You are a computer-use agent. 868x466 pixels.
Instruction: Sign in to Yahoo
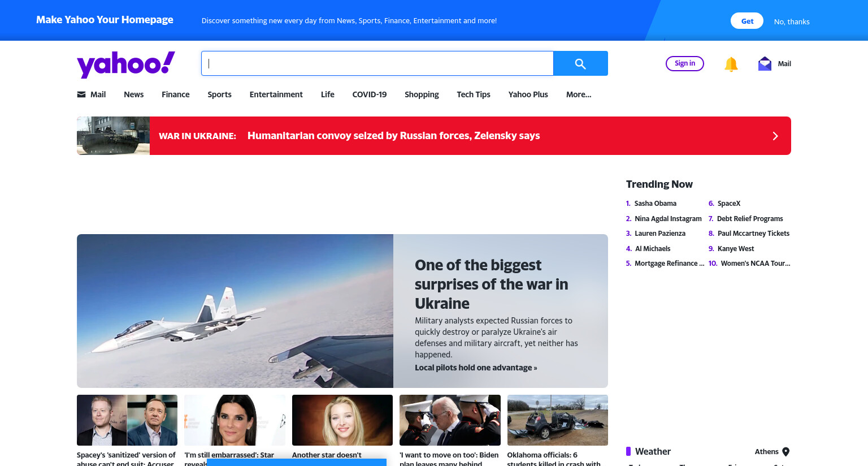click(685, 63)
